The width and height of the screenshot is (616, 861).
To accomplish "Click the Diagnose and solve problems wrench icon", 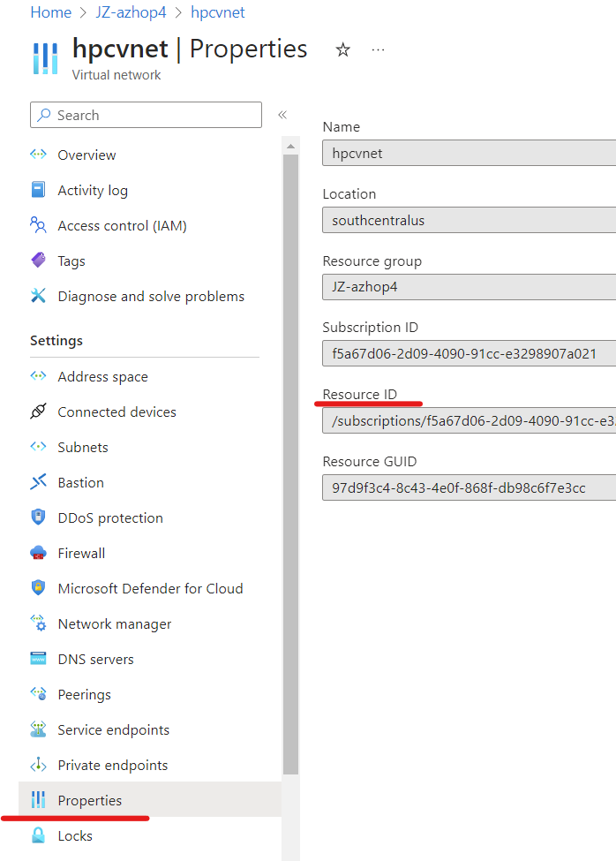I will 38,296.
